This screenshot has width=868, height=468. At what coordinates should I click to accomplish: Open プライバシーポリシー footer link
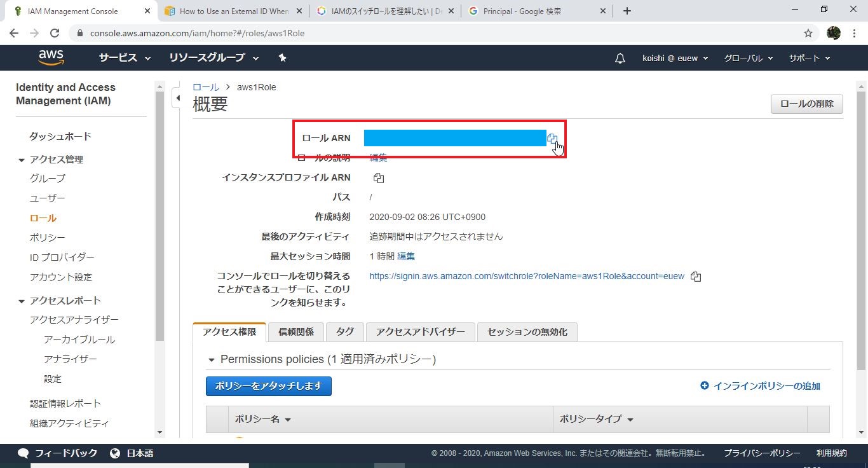click(762, 453)
